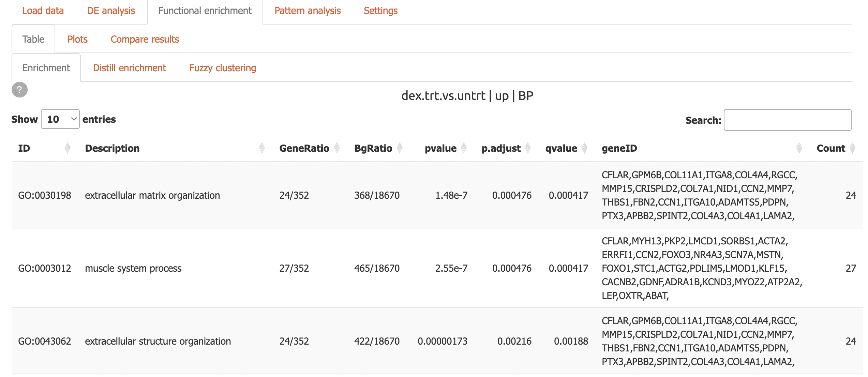Sort by Count column sort icon
This screenshot has height=377, width=868.
click(852, 148)
